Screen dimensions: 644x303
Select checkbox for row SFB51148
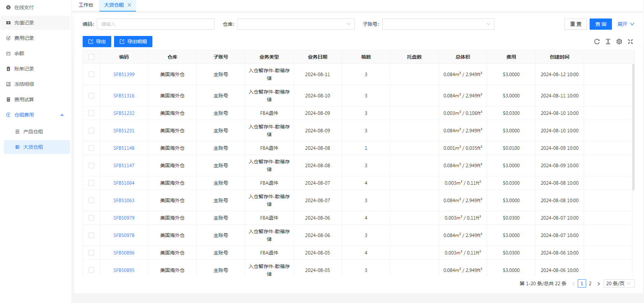[x=91, y=148]
